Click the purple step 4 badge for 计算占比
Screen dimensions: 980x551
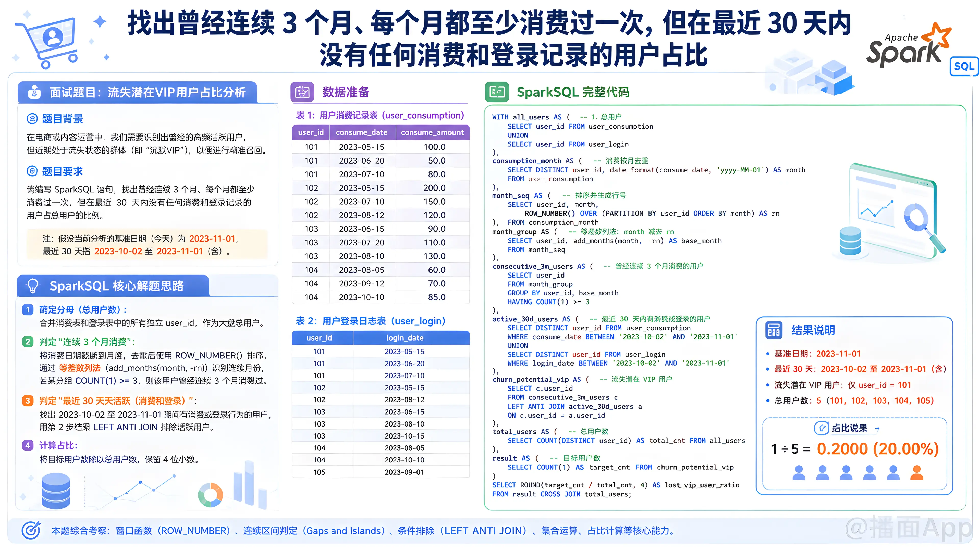pos(27,445)
